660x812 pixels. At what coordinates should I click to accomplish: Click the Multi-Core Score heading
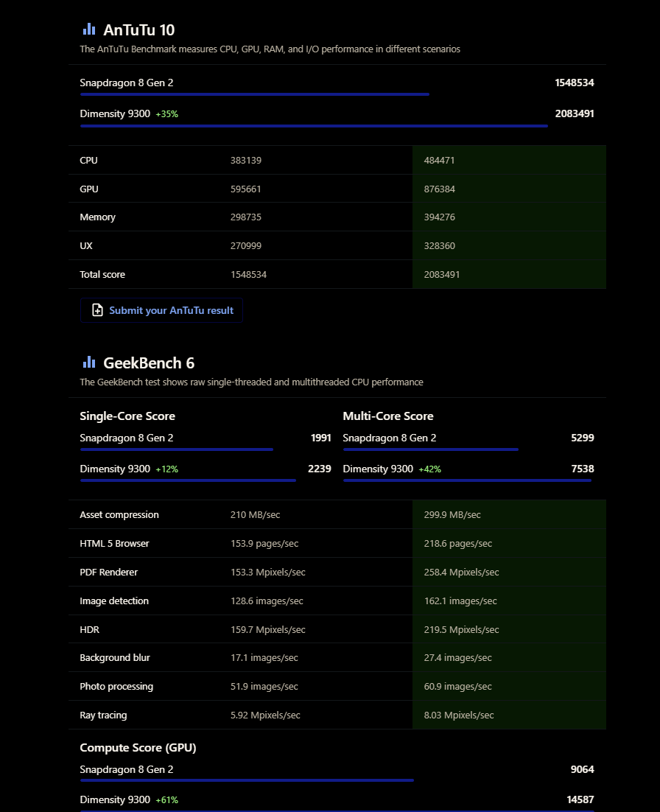coord(388,416)
